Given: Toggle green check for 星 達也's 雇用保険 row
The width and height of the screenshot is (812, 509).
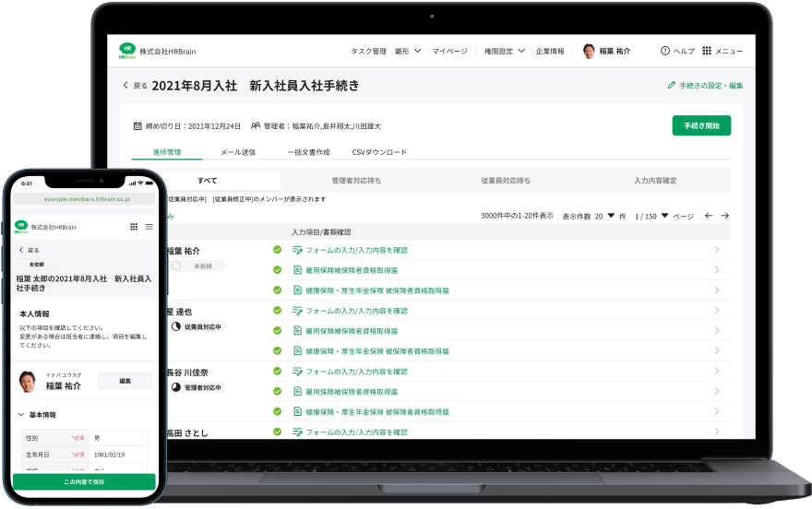Looking at the screenshot, I should click(x=277, y=330).
